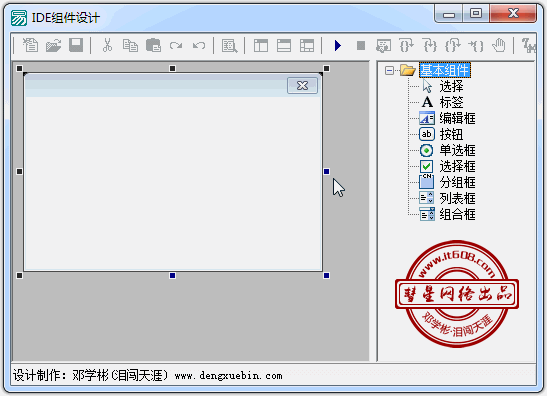This screenshot has height=396, width=547.
Task: Open a file using folder icon
Action: pos(53,45)
